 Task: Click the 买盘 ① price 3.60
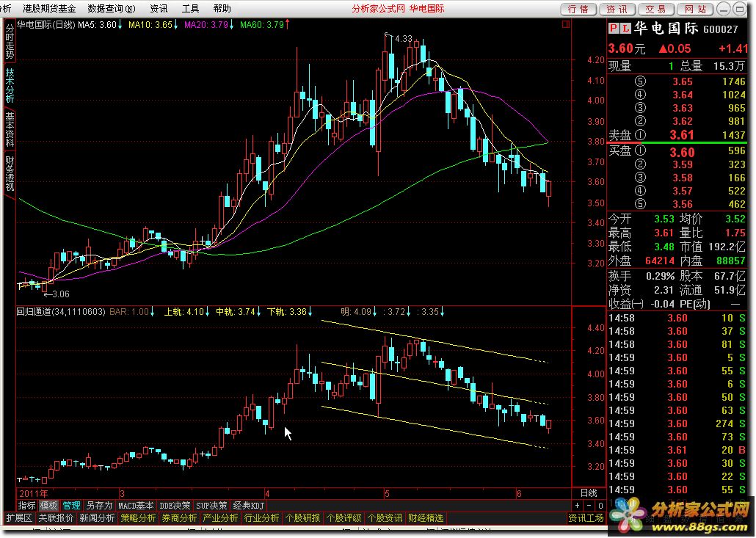[x=682, y=153]
